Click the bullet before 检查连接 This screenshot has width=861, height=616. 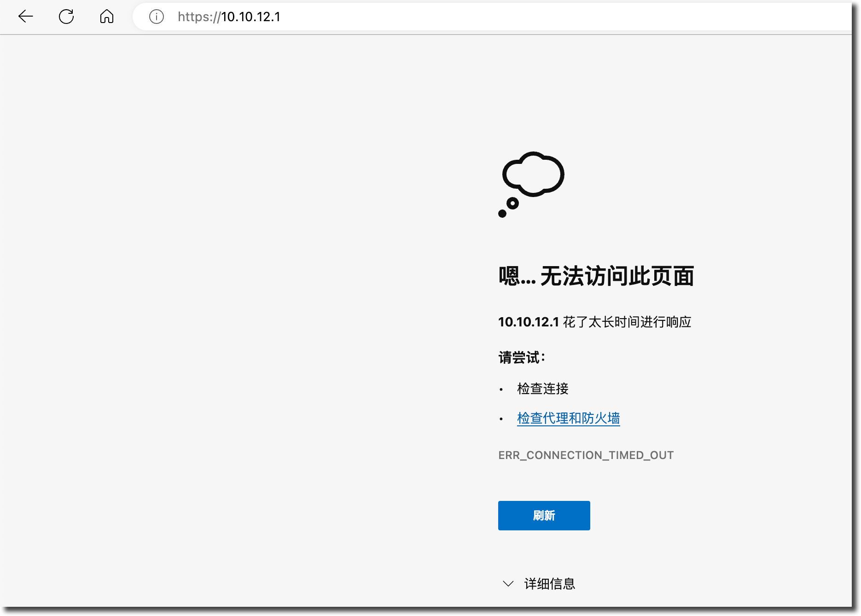(501, 389)
